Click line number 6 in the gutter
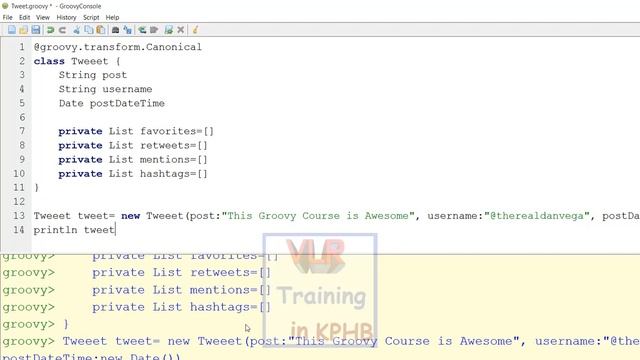The image size is (640, 360). pyautogui.click(x=22, y=118)
